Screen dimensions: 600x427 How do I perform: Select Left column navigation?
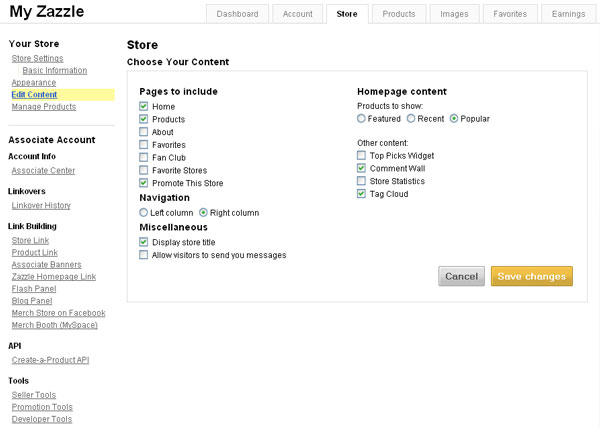[x=143, y=212]
